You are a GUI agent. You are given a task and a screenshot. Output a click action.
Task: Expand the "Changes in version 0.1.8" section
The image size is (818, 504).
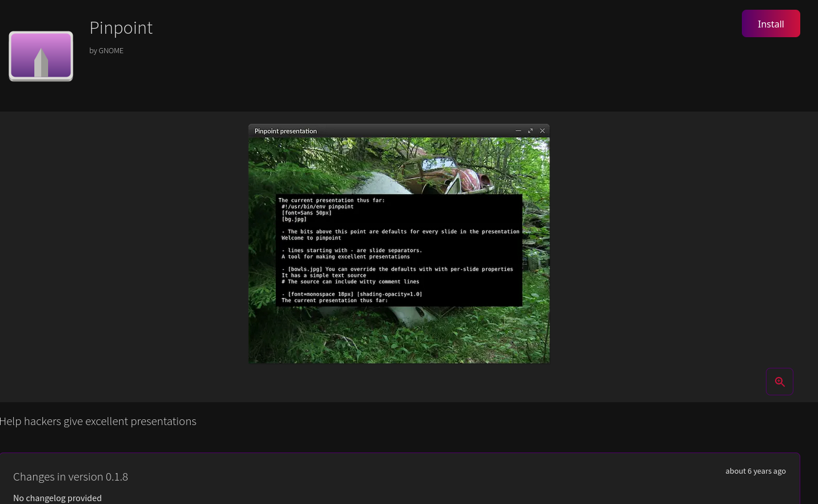(x=70, y=477)
